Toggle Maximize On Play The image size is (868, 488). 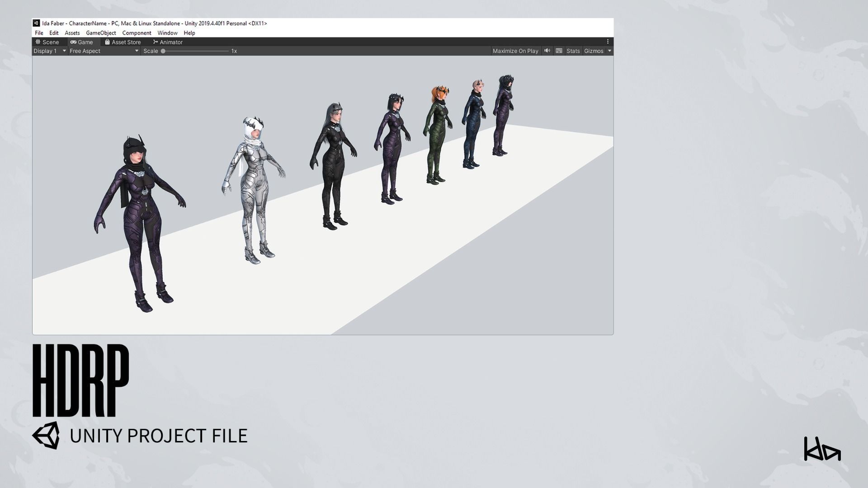[x=515, y=51]
